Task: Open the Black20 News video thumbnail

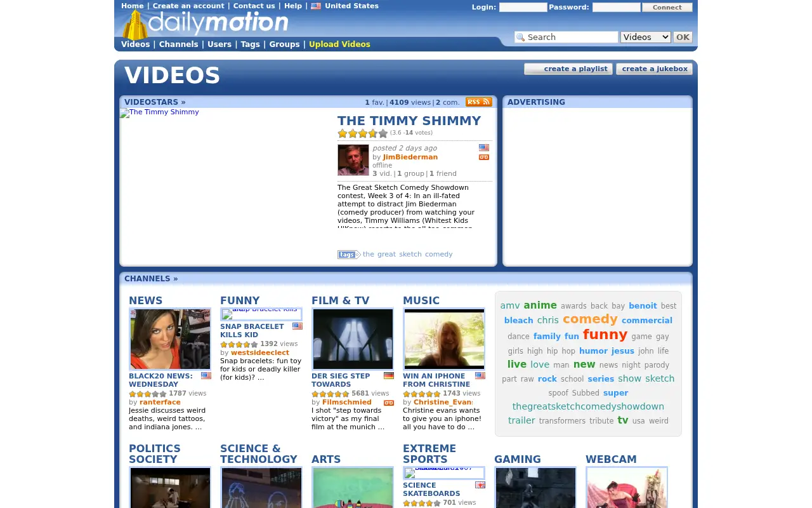Action: click(170, 339)
